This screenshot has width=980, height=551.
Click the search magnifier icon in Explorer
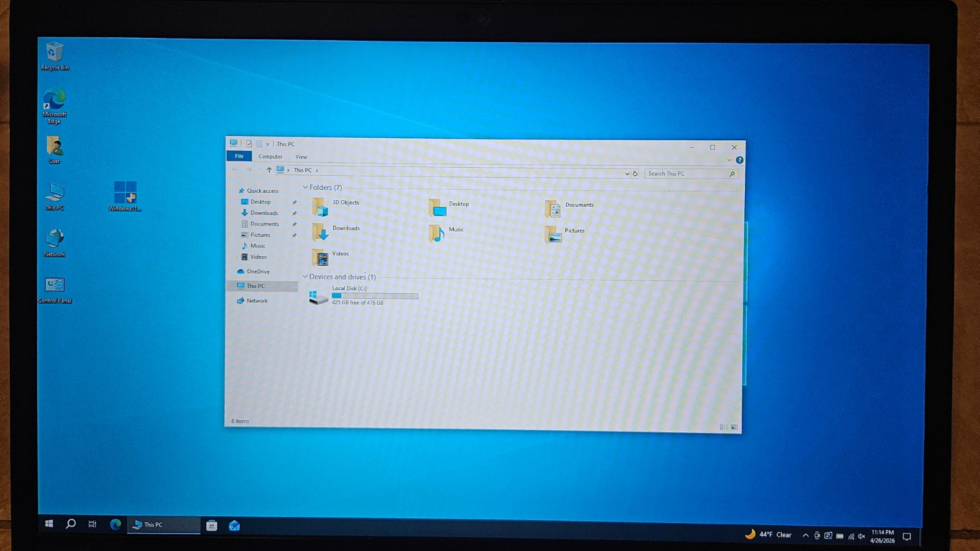[x=732, y=174]
